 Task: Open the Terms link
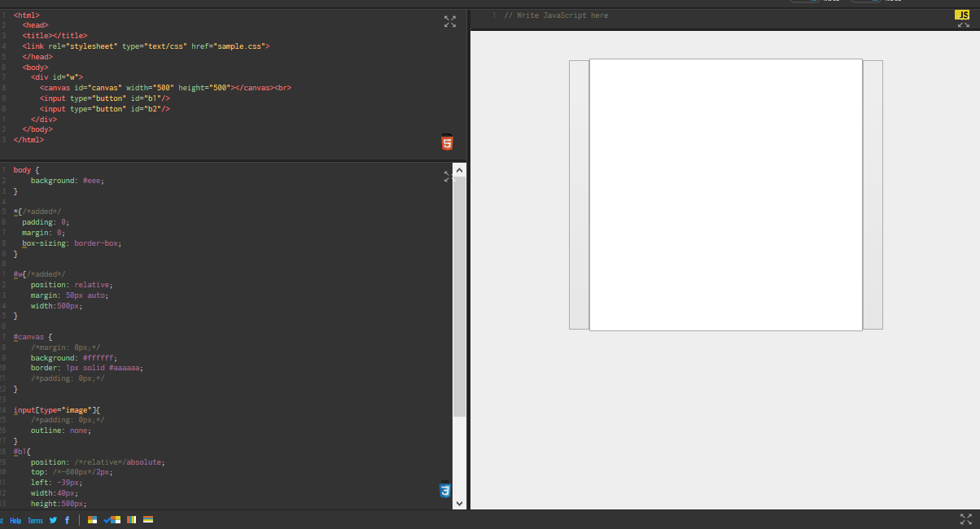point(35,521)
